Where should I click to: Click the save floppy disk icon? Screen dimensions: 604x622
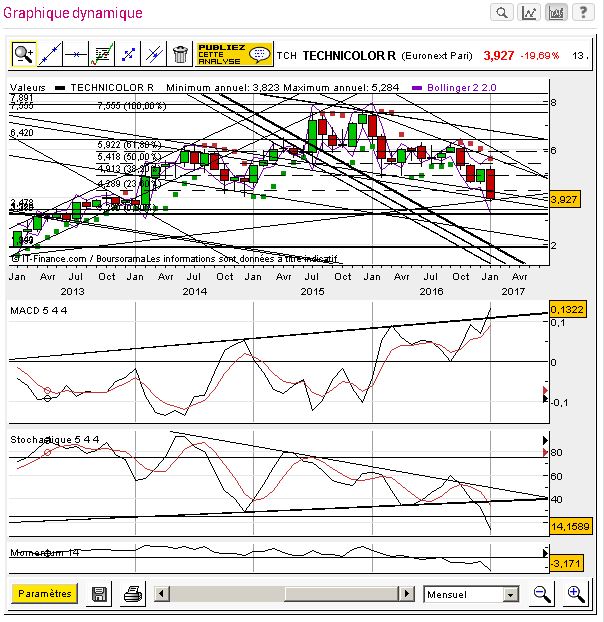coord(99,594)
